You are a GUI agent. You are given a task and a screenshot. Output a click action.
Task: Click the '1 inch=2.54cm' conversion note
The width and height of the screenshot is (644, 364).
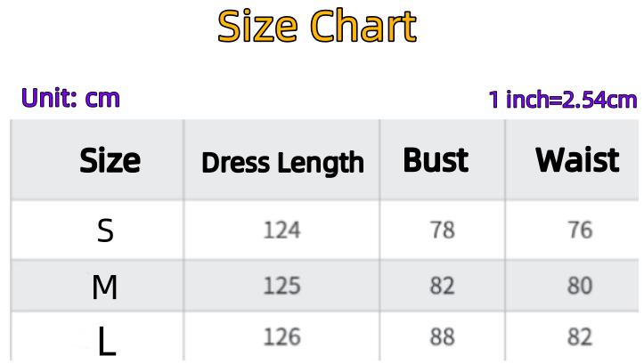coord(563,99)
